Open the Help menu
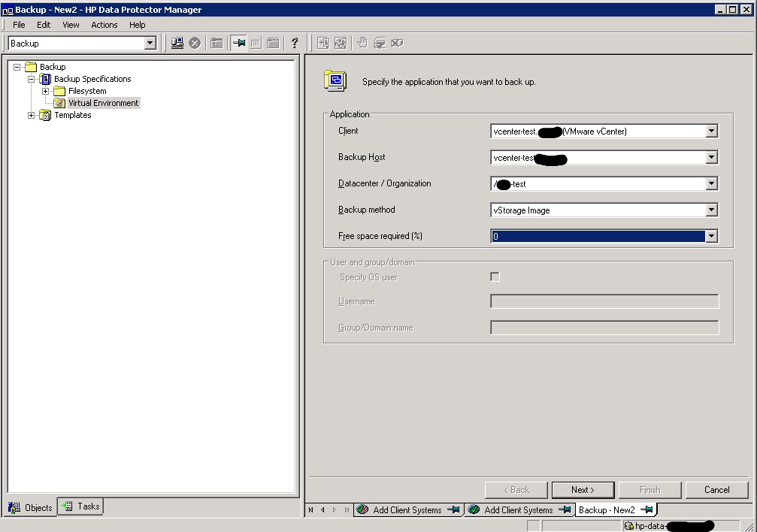Viewport: 757px width, 532px height. (x=137, y=25)
